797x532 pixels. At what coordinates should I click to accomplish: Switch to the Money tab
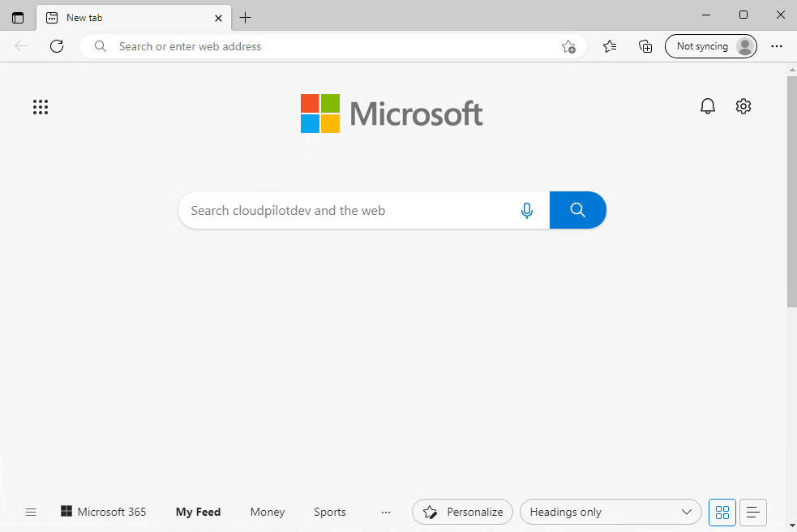(268, 513)
